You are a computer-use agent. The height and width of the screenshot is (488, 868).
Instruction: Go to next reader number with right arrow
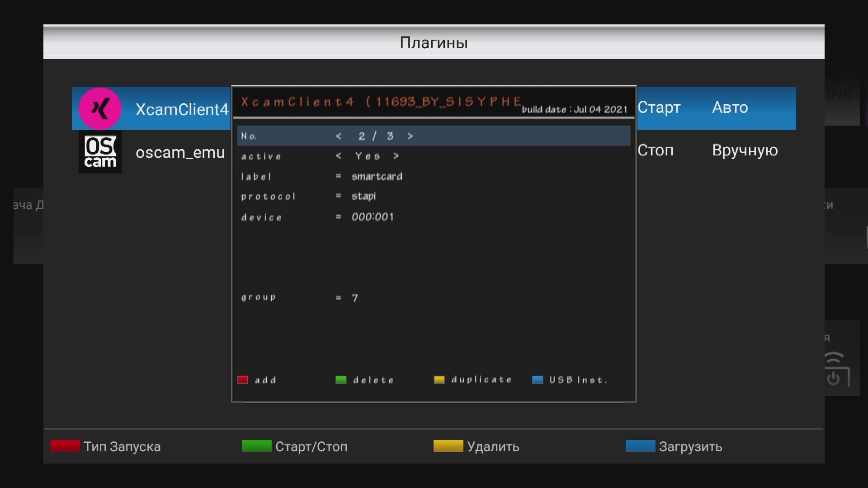(410, 136)
